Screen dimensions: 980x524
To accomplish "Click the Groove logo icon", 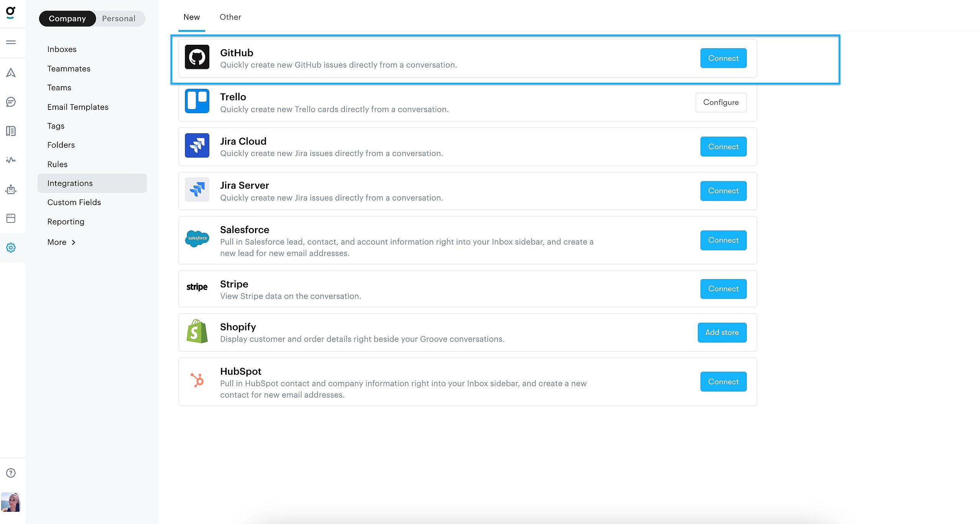I will coord(11,13).
